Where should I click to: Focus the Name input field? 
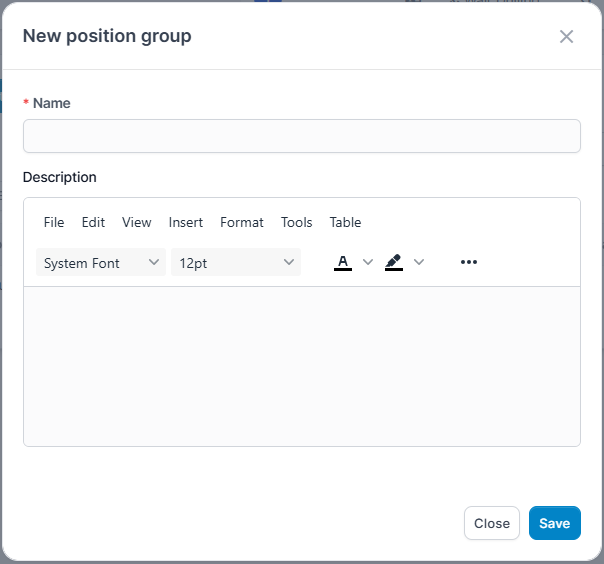coord(301,136)
